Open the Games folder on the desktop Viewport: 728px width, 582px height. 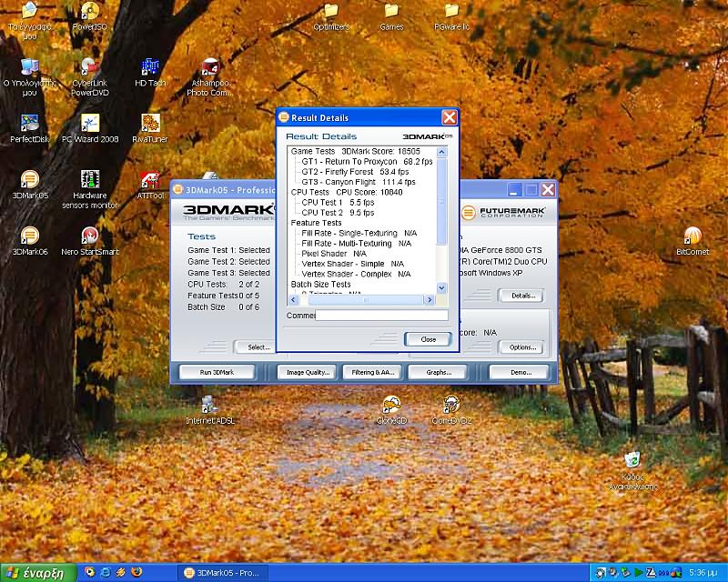pyautogui.click(x=391, y=17)
